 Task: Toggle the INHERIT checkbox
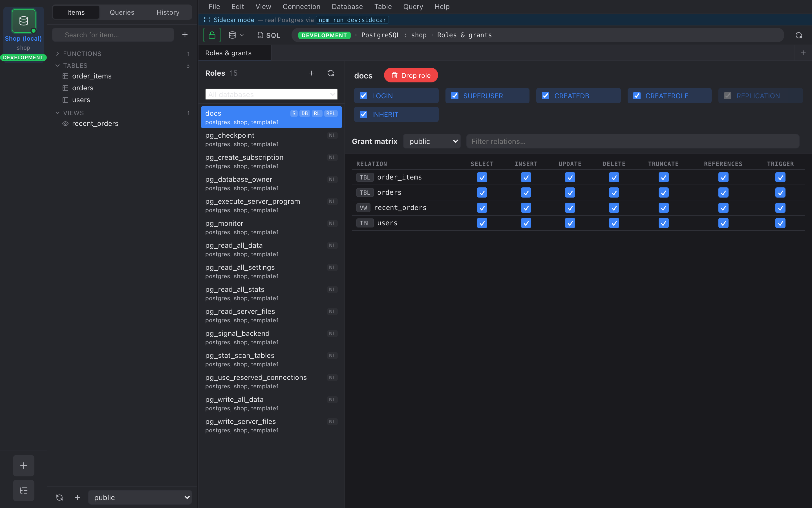tap(363, 114)
